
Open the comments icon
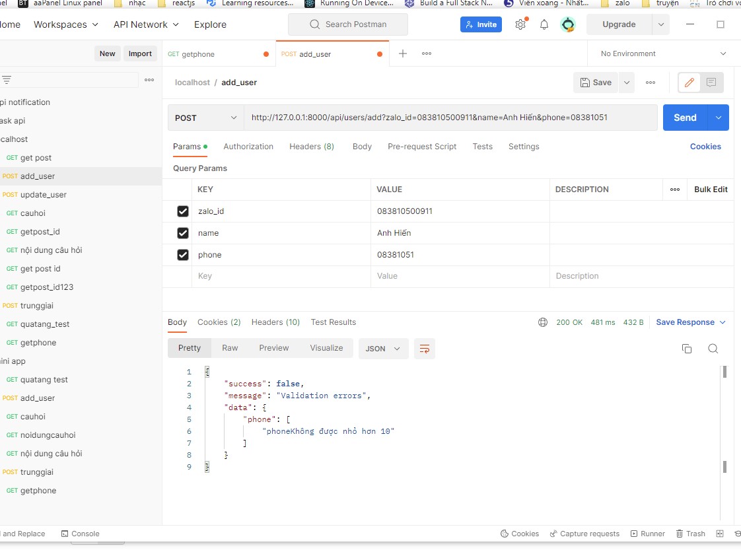click(711, 83)
